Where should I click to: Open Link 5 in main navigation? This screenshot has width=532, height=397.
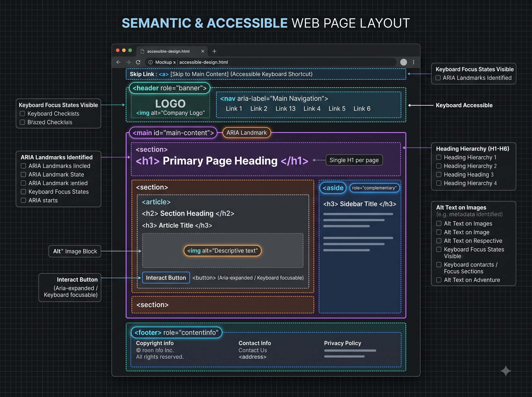coord(337,109)
